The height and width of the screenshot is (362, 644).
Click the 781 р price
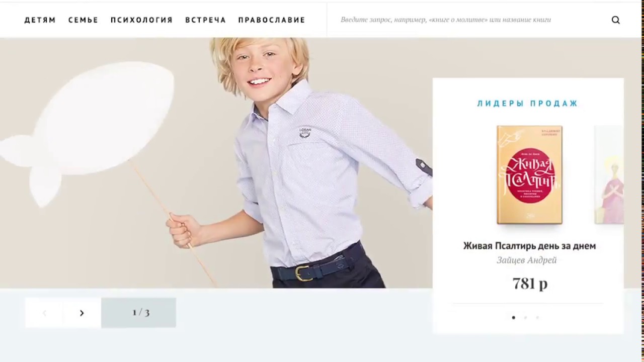[x=530, y=284]
